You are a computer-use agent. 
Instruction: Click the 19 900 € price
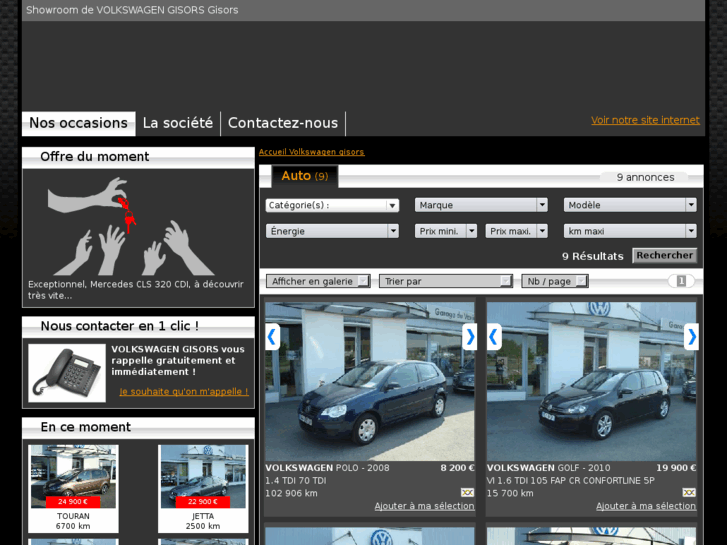pyautogui.click(x=676, y=468)
